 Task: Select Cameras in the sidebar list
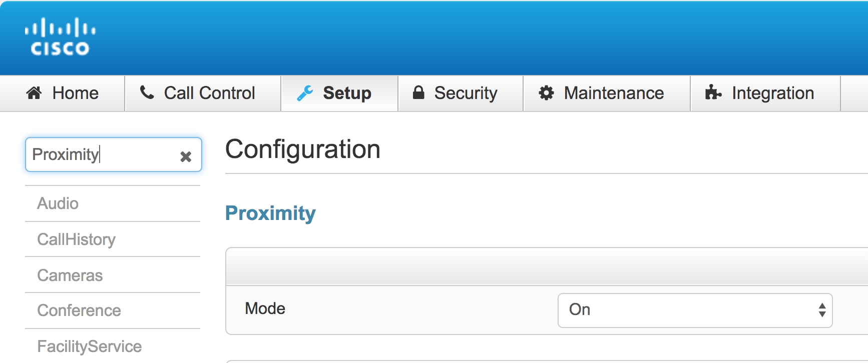113,275
